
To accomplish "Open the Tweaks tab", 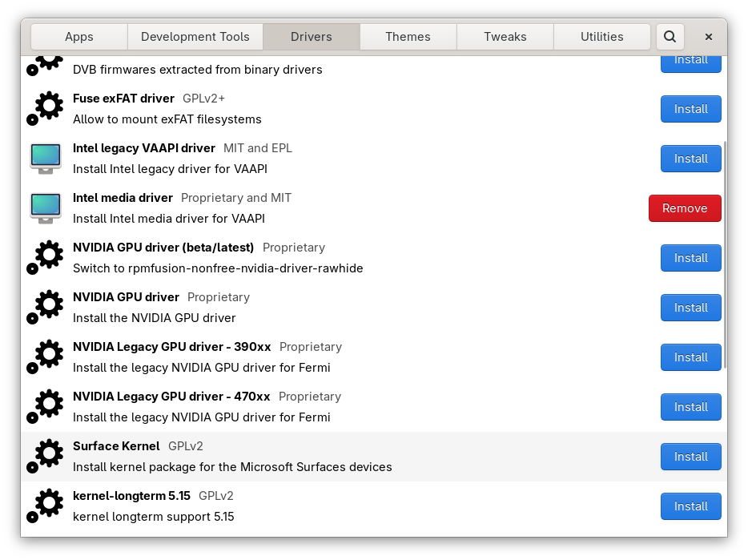I will coord(505,37).
